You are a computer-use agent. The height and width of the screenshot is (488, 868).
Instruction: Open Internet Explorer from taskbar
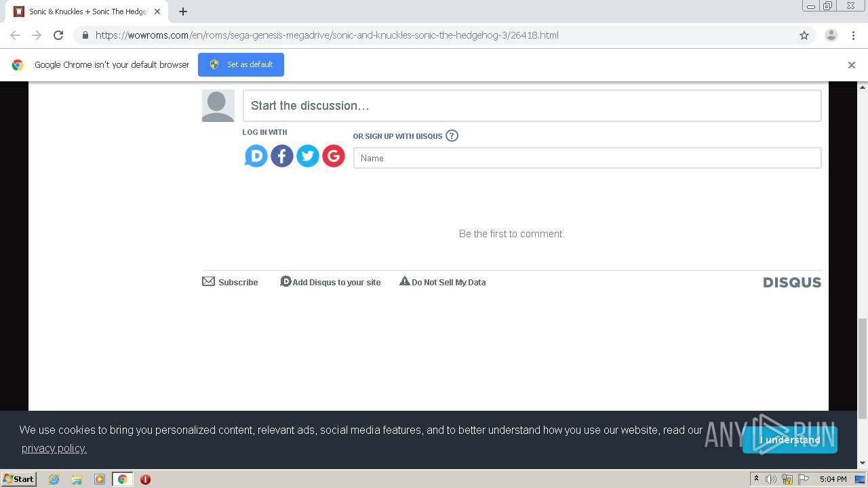pos(54,479)
